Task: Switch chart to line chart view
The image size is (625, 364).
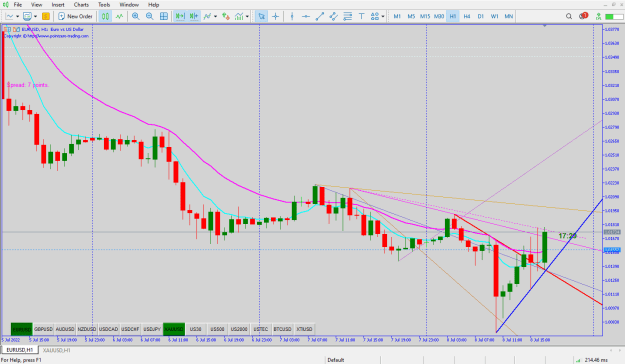Action: tap(119, 16)
